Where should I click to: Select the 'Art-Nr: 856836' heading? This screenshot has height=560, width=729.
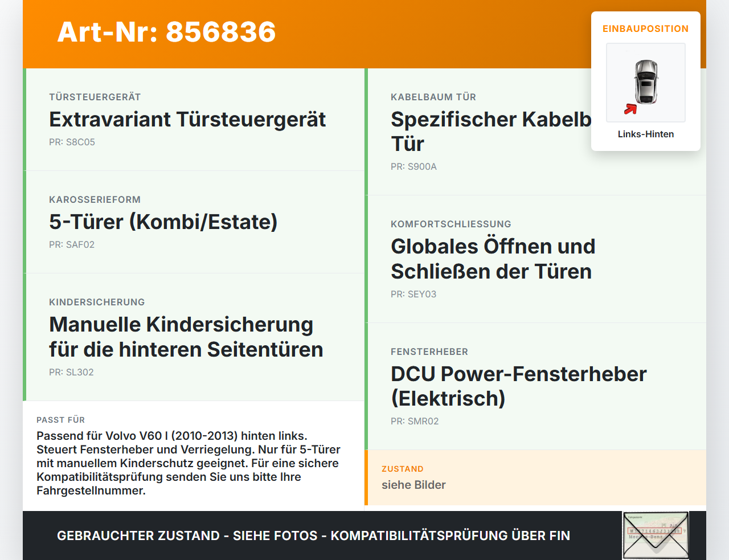[166, 32]
